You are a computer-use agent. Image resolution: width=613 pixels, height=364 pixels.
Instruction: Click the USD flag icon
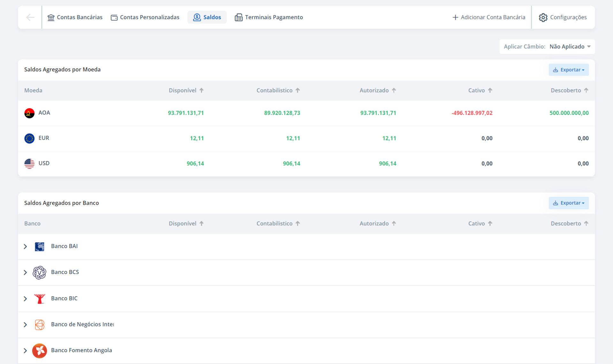click(29, 163)
